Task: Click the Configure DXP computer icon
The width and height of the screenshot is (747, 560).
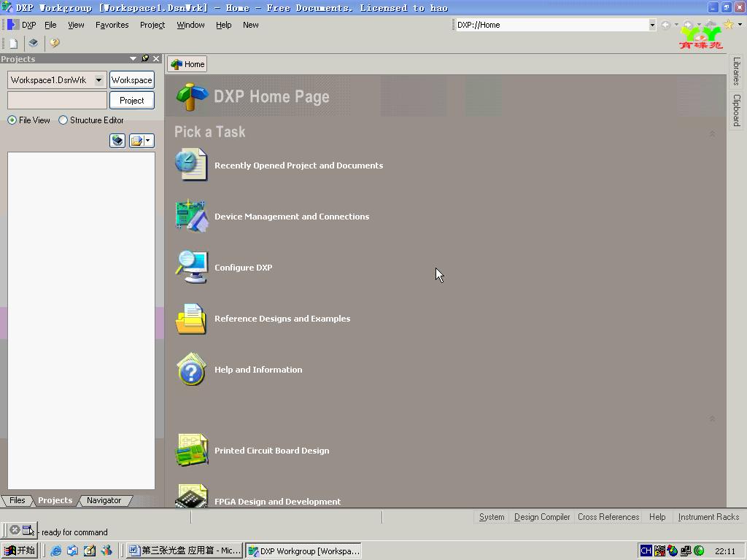Action: pos(191,267)
